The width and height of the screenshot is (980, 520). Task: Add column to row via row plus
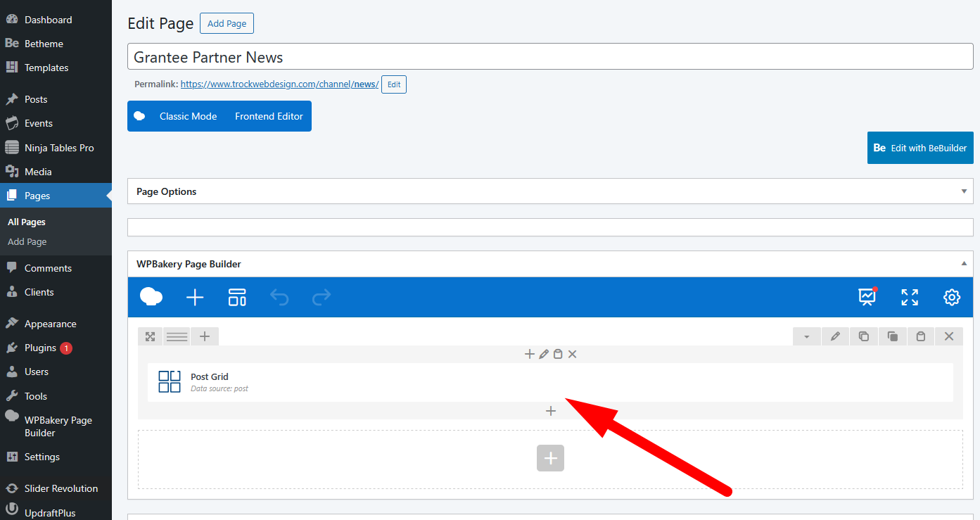(x=205, y=336)
